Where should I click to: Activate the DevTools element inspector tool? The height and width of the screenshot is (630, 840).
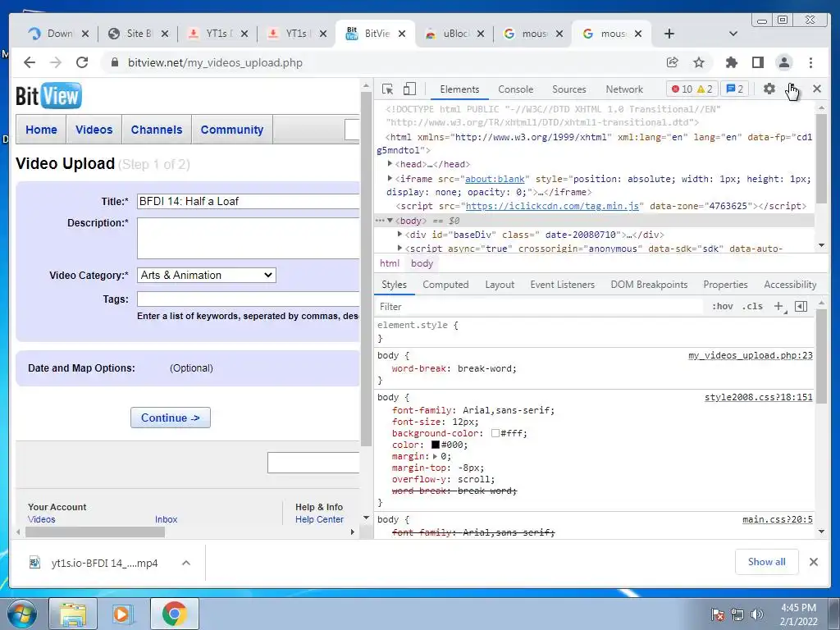(x=387, y=89)
